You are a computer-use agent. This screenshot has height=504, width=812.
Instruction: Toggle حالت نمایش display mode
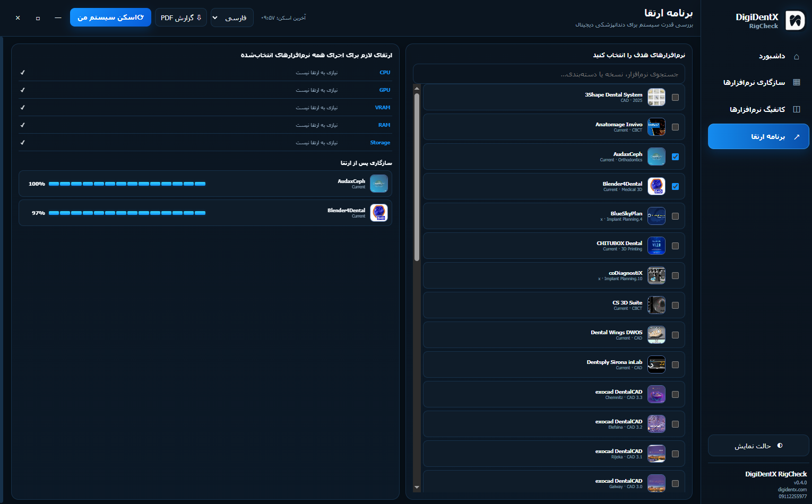[x=758, y=446]
